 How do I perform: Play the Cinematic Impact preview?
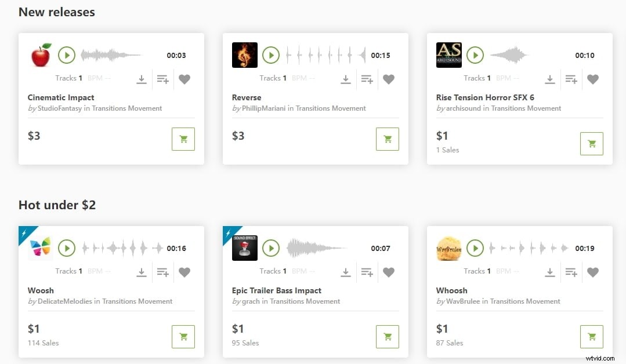[x=67, y=55]
